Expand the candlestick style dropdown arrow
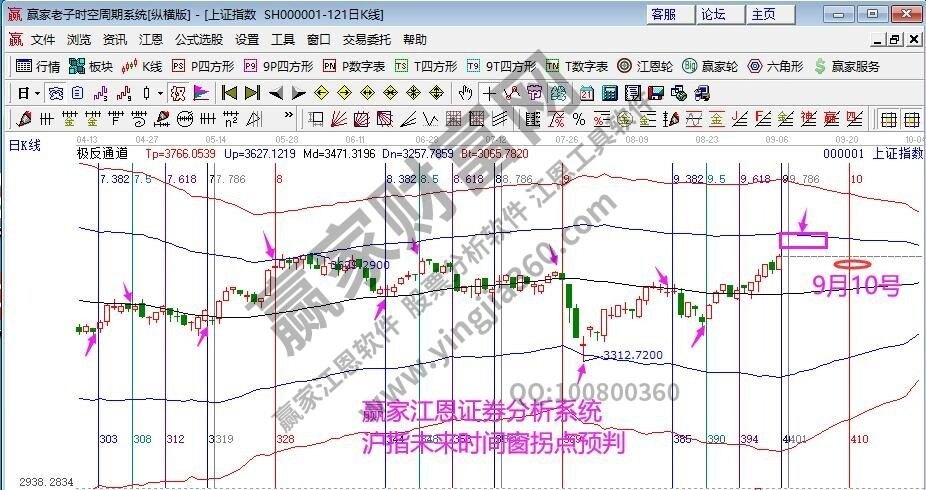 pyautogui.click(x=160, y=93)
